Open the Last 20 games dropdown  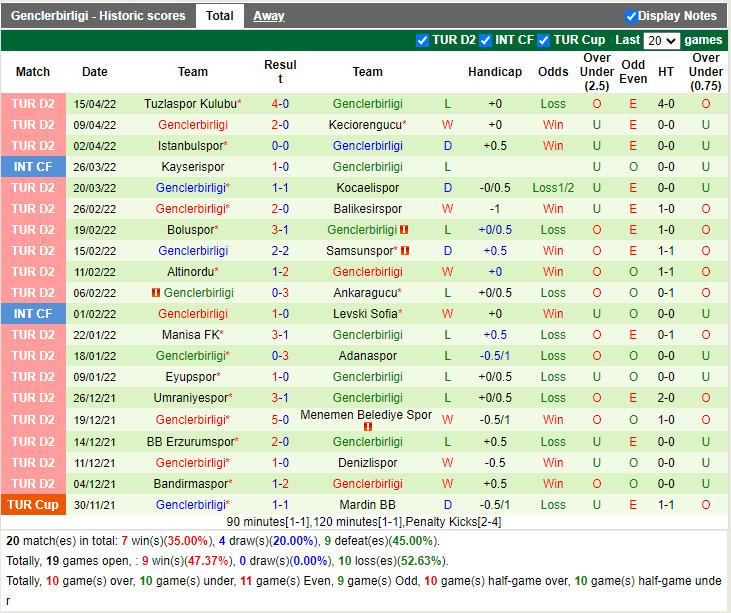661,41
